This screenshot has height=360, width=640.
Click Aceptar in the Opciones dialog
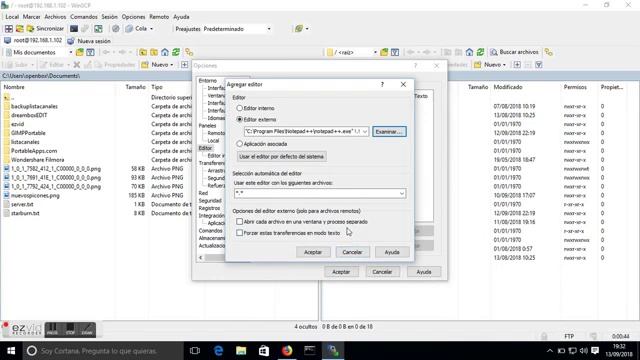(341, 271)
